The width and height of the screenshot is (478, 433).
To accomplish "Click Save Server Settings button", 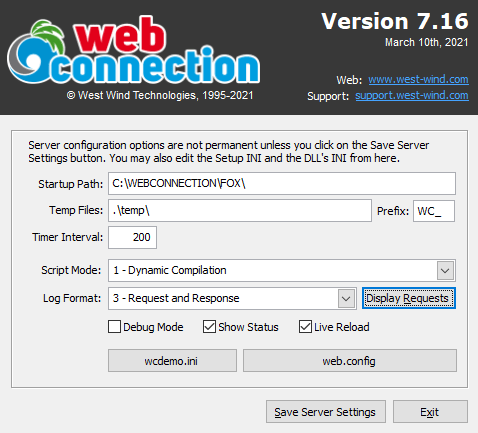I will [x=326, y=412].
